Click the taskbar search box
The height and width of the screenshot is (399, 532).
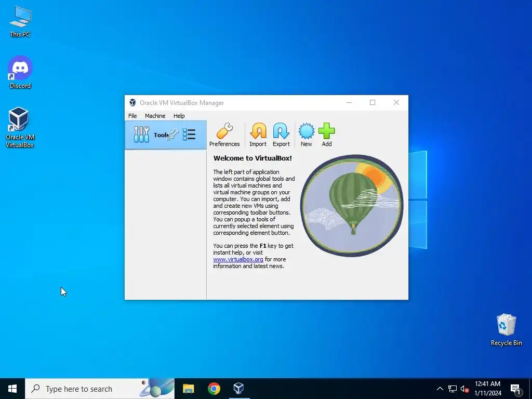coord(100,389)
